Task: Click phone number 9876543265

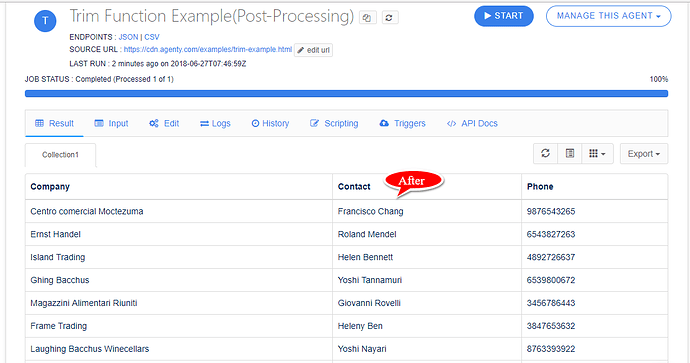Action: pyautogui.click(x=551, y=211)
